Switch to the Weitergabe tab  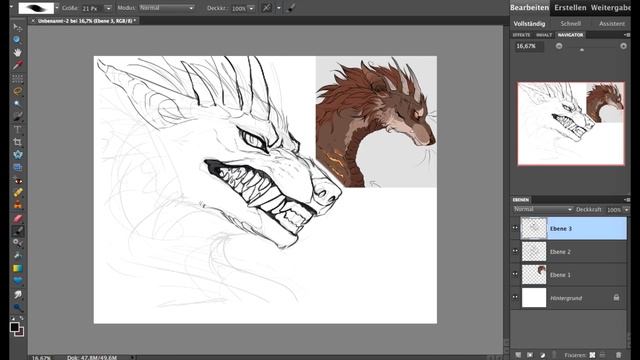coord(611,7)
